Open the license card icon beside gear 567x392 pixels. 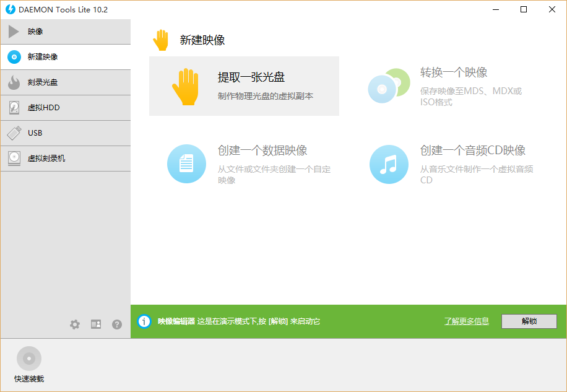96,324
